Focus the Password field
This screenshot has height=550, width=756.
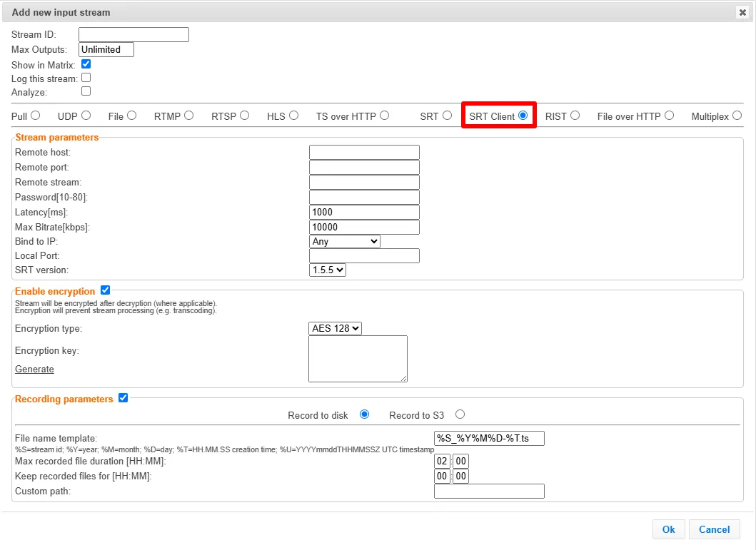[365, 197]
